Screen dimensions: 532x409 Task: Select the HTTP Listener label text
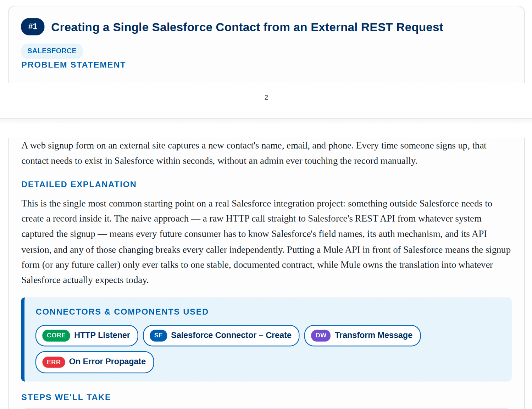(102, 335)
